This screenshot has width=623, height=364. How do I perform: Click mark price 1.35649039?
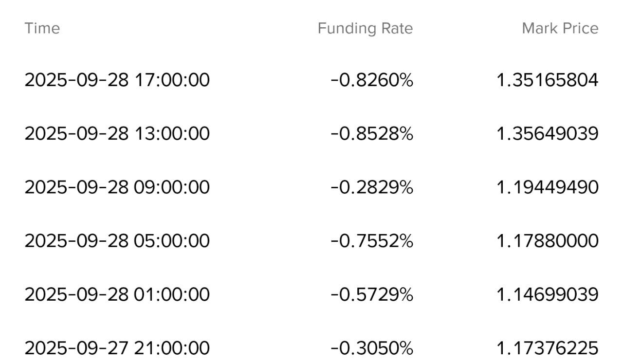(548, 133)
